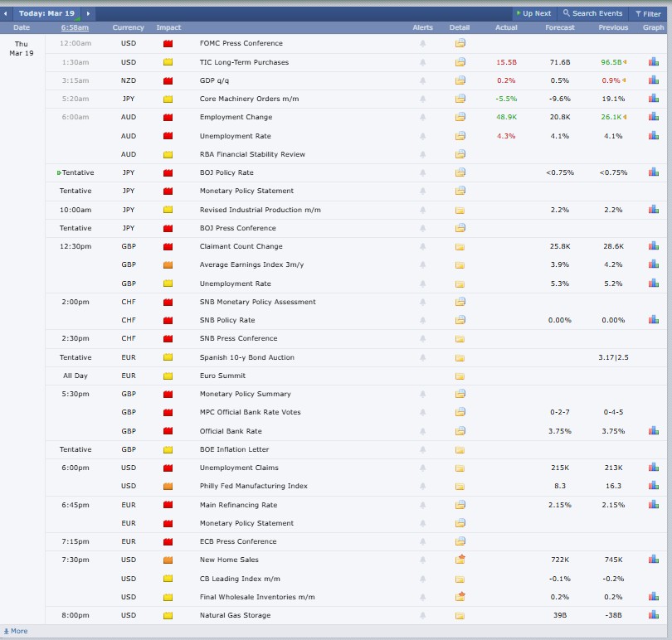View graph for Natural Gas Storage
Image resolution: width=672 pixels, height=640 pixels.
(653, 615)
